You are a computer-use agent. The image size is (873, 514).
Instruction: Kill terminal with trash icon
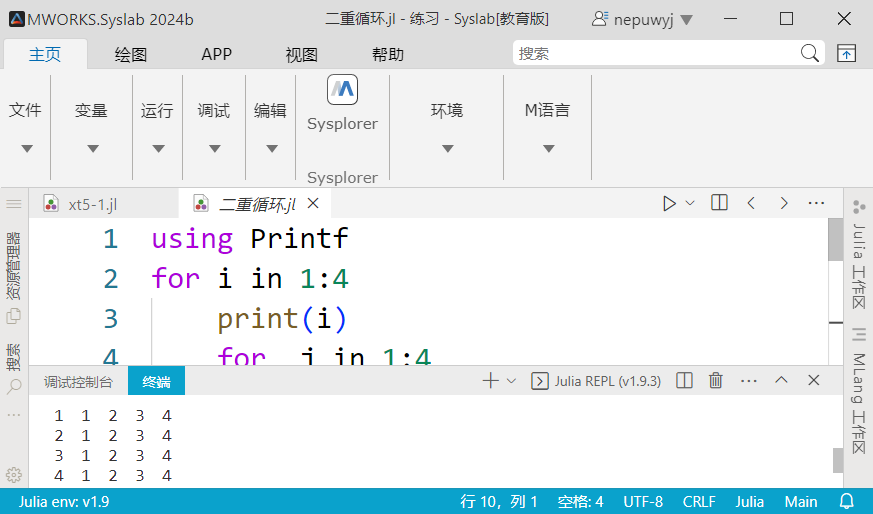click(715, 381)
